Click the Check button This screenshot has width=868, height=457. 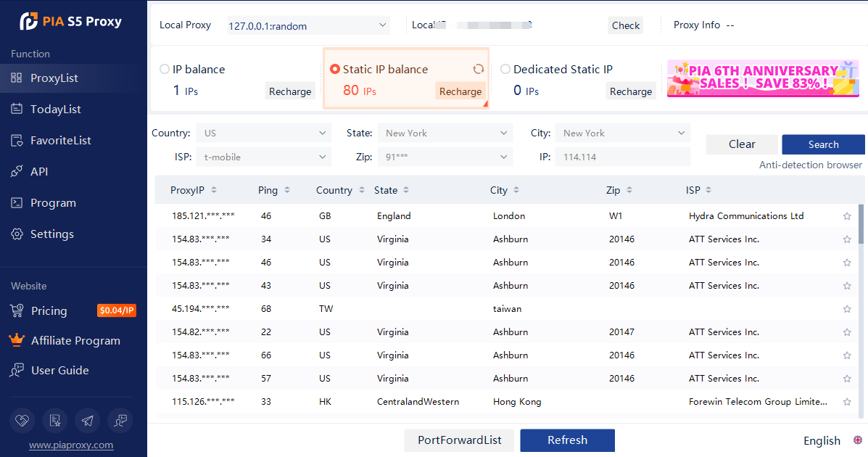(x=626, y=25)
